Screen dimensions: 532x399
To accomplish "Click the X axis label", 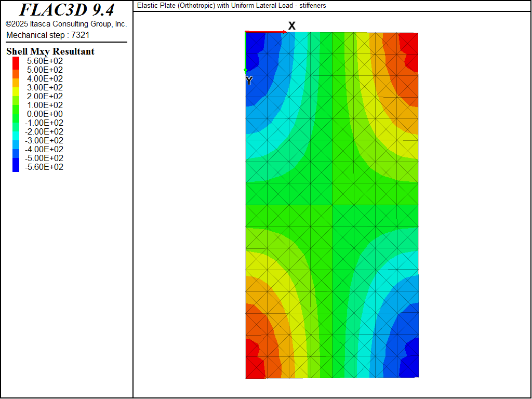I will coord(292,25).
